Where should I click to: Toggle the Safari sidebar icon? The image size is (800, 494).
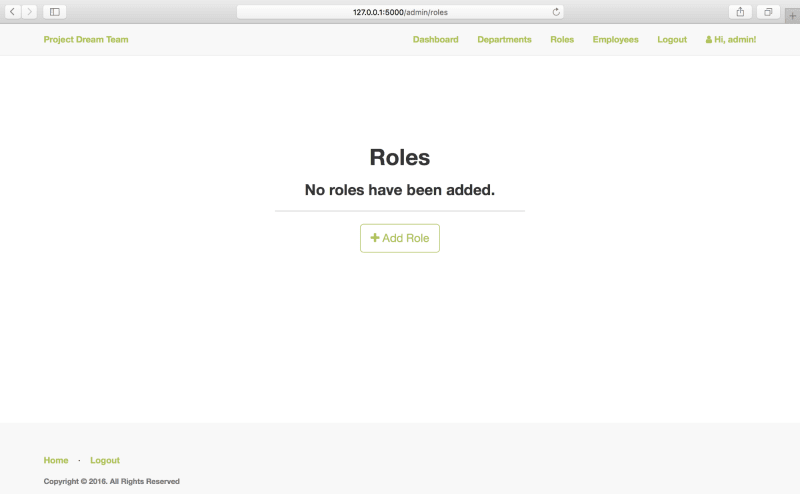coord(55,12)
